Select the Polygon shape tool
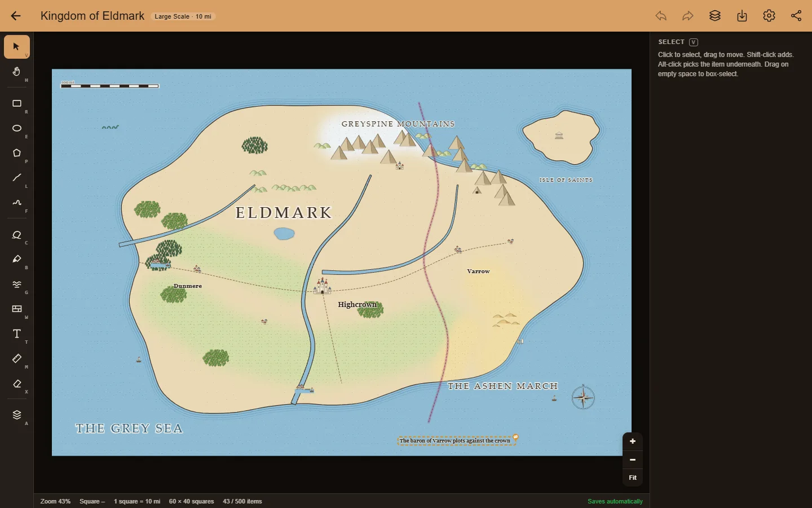Image resolution: width=812 pixels, height=508 pixels. (x=17, y=153)
